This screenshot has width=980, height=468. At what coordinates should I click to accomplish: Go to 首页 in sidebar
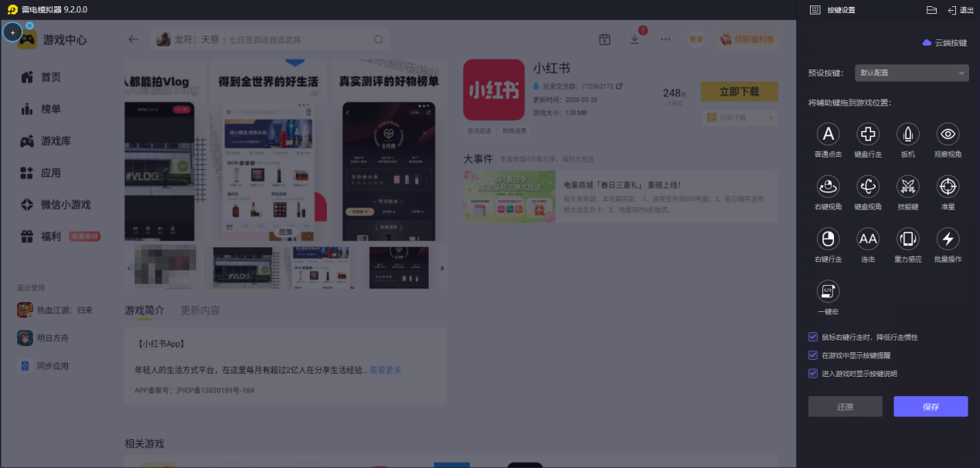click(50, 77)
